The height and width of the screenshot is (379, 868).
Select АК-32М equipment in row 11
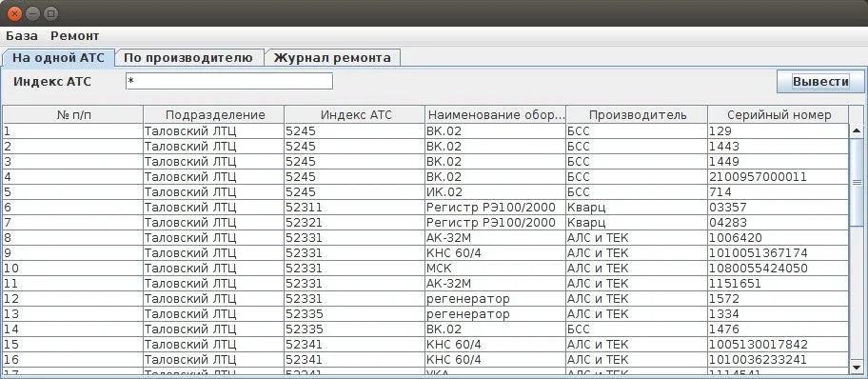click(x=496, y=284)
